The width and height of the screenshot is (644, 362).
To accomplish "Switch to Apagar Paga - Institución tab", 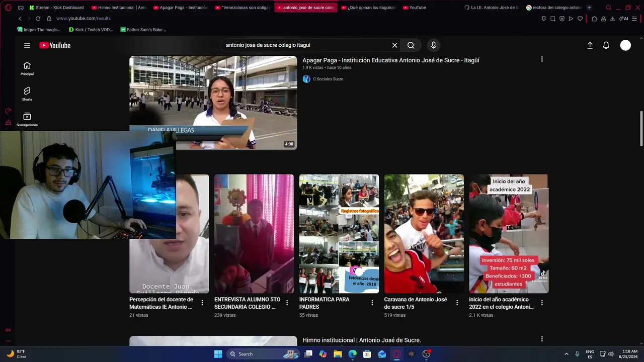I will click(181, 8).
